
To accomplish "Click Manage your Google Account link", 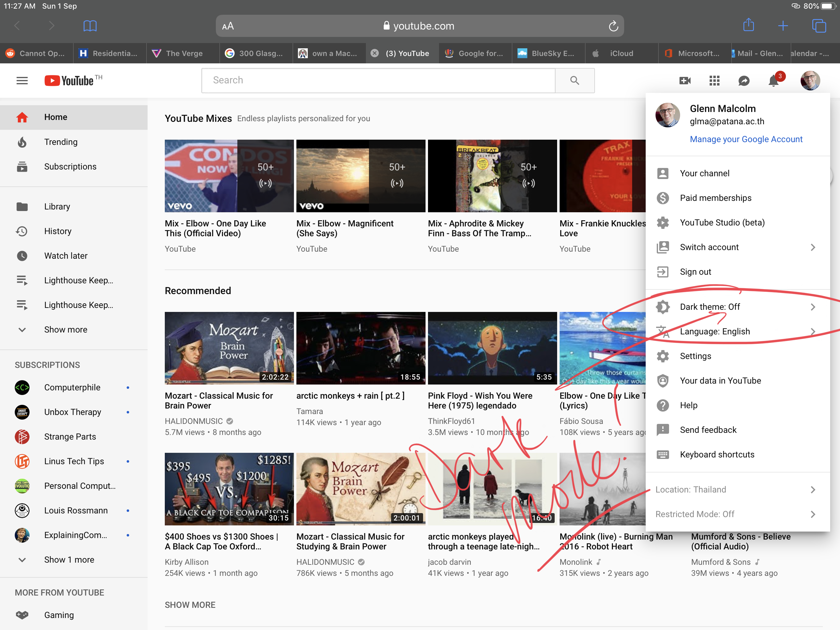I will 746,139.
